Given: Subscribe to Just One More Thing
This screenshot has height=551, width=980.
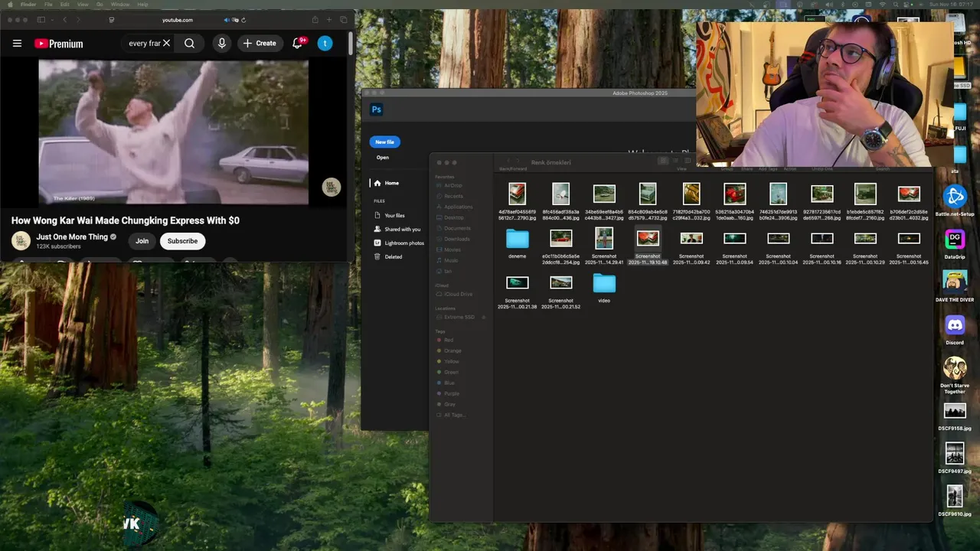Looking at the screenshot, I should [182, 241].
